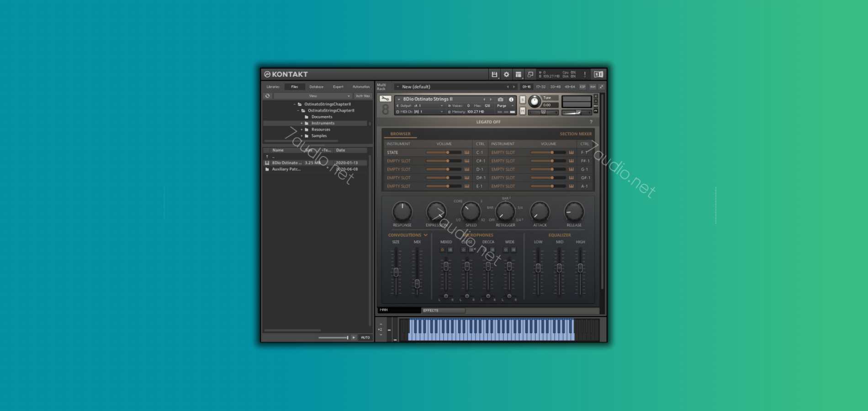
Task: Expand the CONVOLUTIONS dropdown chevron
Action: tap(425, 235)
